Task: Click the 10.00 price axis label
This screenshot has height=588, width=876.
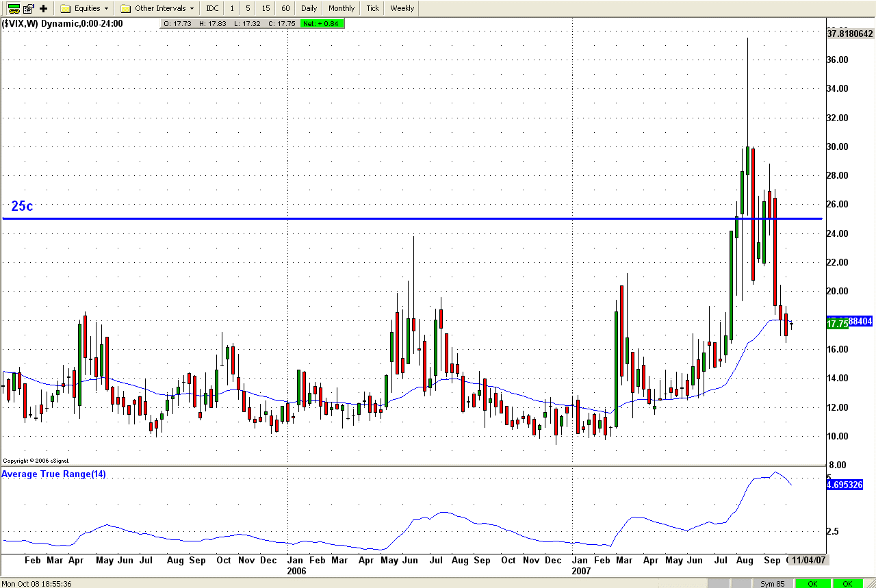Action: (x=838, y=437)
